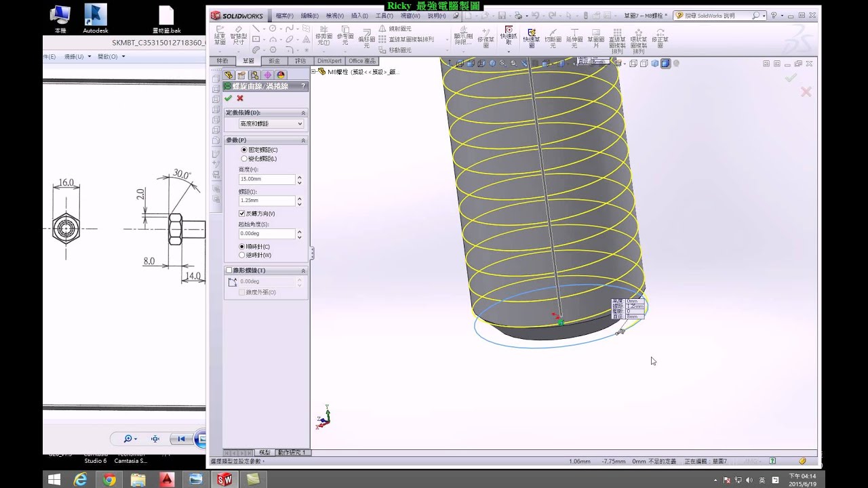868x488 pixels.
Task: Expand the Taper Helix section chevron
Action: click(x=303, y=270)
